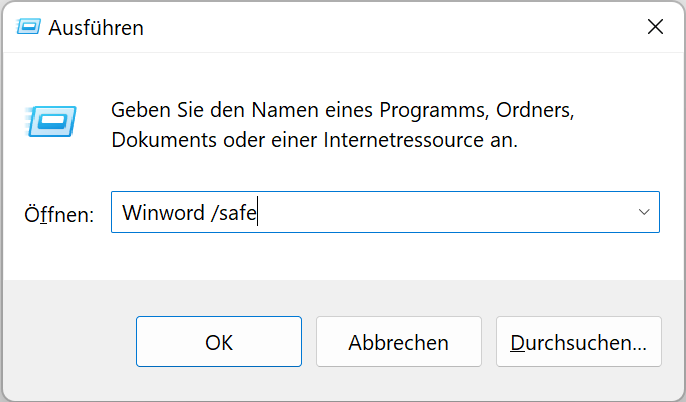Click the word Programms in description

(x=434, y=110)
